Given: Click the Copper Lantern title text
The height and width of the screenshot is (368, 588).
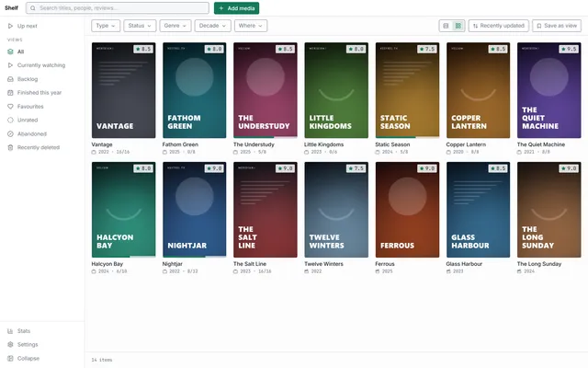Looking at the screenshot, I should pos(466,144).
